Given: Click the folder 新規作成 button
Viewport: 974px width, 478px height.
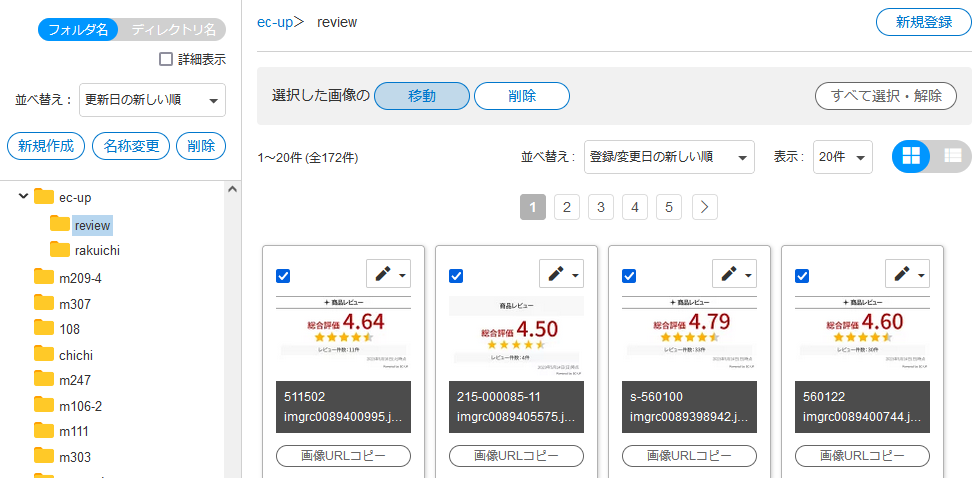Looking at the screenshot, I should coord(46,146).
